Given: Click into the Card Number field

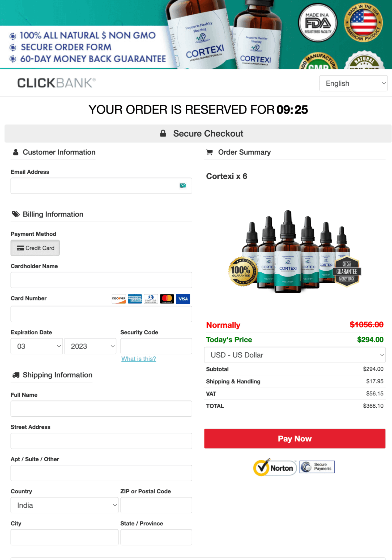Looking at the screenshot, I should click(101, 314).
